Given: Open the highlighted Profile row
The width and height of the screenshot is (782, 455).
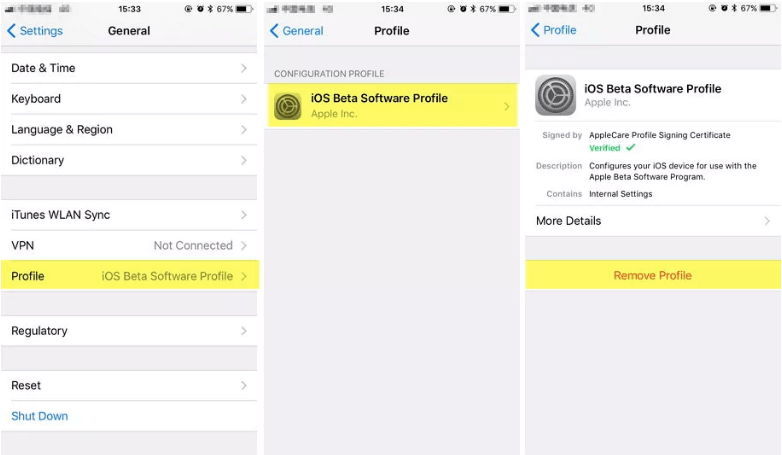Looking at the screenshot, I should pyautogui.click(x=129, y=276).
